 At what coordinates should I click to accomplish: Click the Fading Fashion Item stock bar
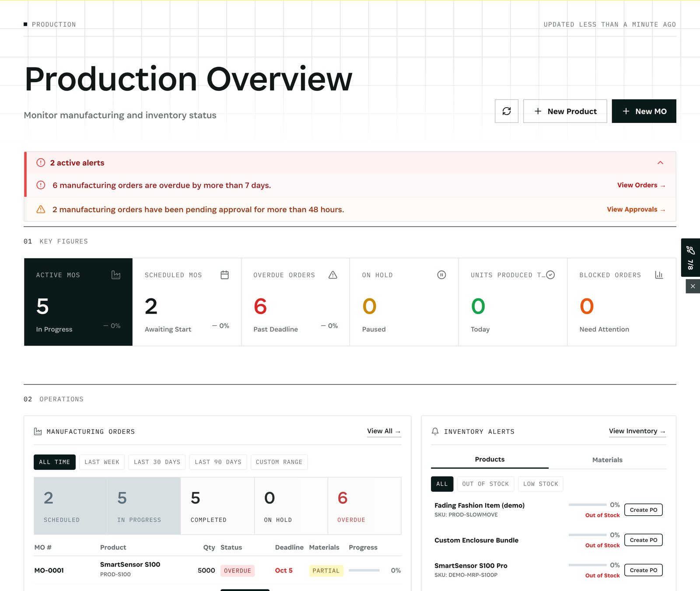click(x=588, y=505)
